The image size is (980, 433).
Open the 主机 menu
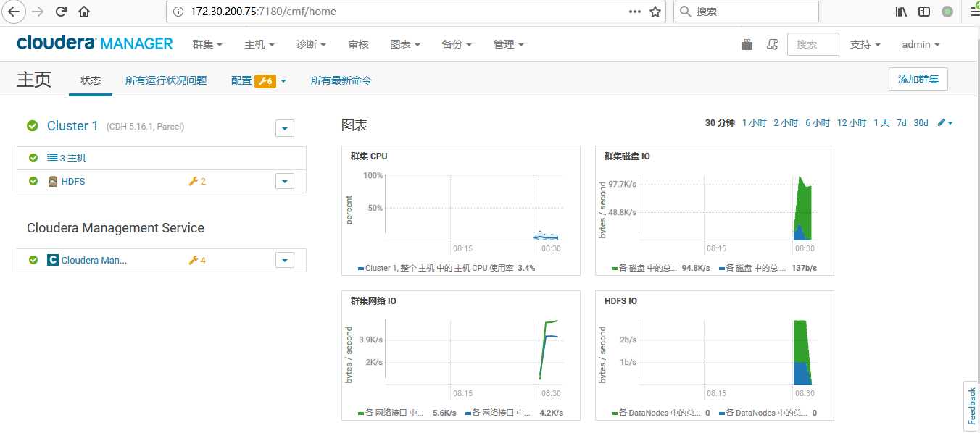[x=259, y=44]
